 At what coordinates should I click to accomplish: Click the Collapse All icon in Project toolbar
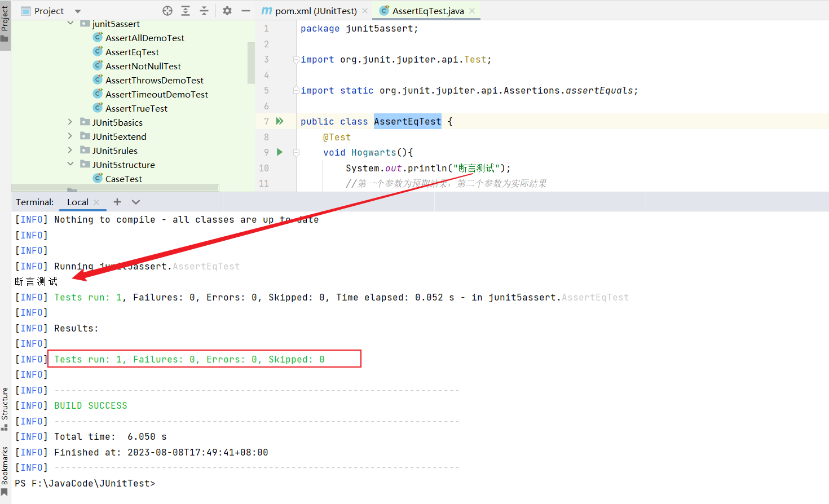pos(204,11)
